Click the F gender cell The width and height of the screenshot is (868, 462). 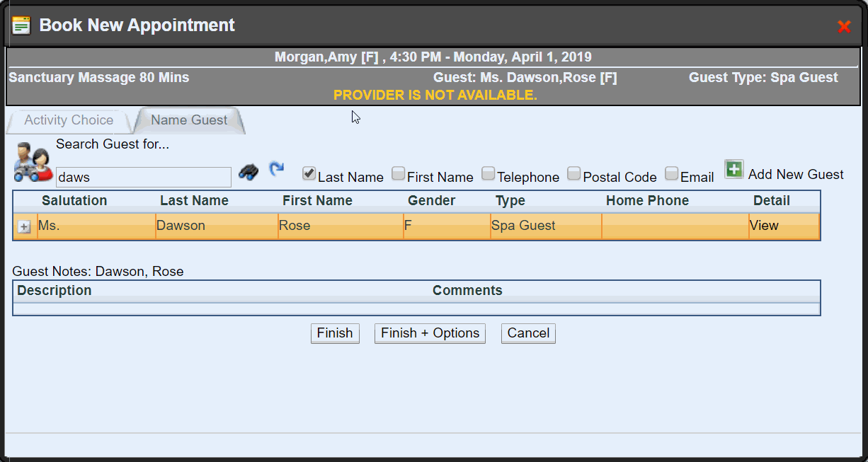click(447, 226)
